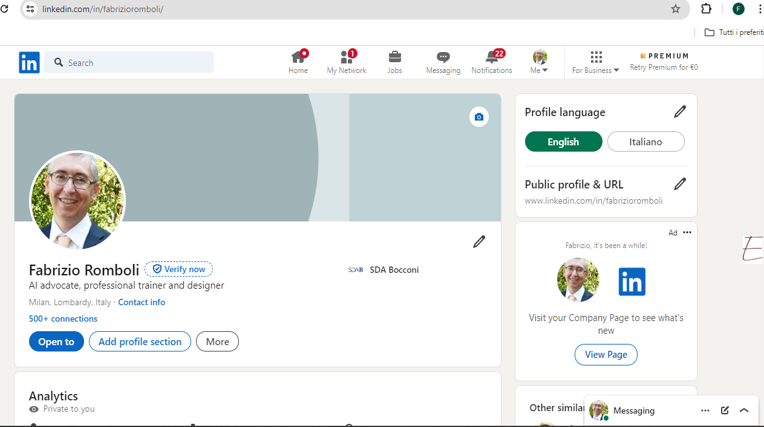Open the Messaging nav icon
Screen dimensions: 764x427
pyautogui.click(x=443, y=57)
